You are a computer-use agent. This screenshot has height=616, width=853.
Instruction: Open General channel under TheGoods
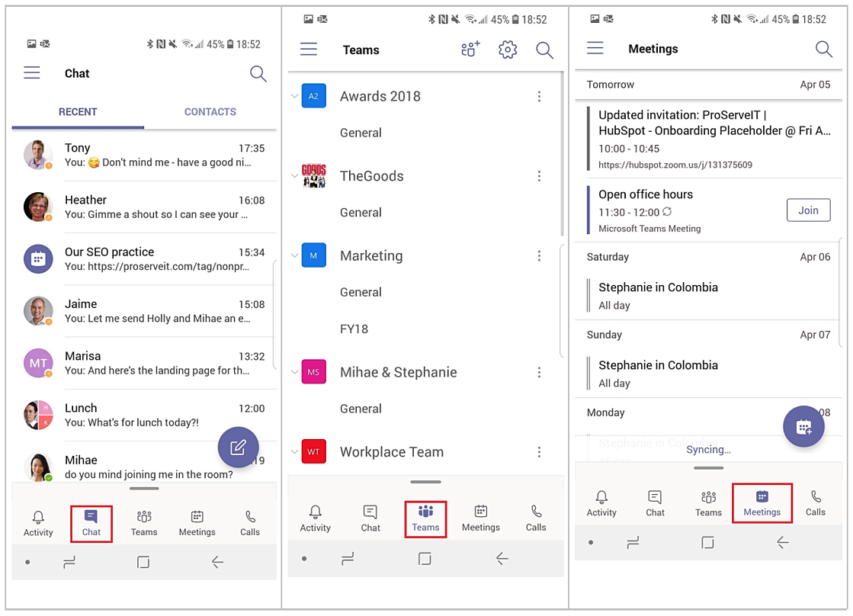361,212
